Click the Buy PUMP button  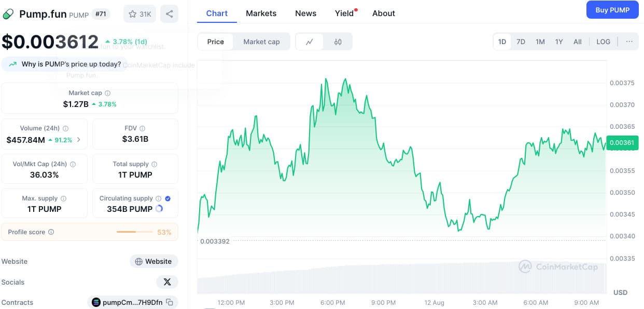(612, 10)
